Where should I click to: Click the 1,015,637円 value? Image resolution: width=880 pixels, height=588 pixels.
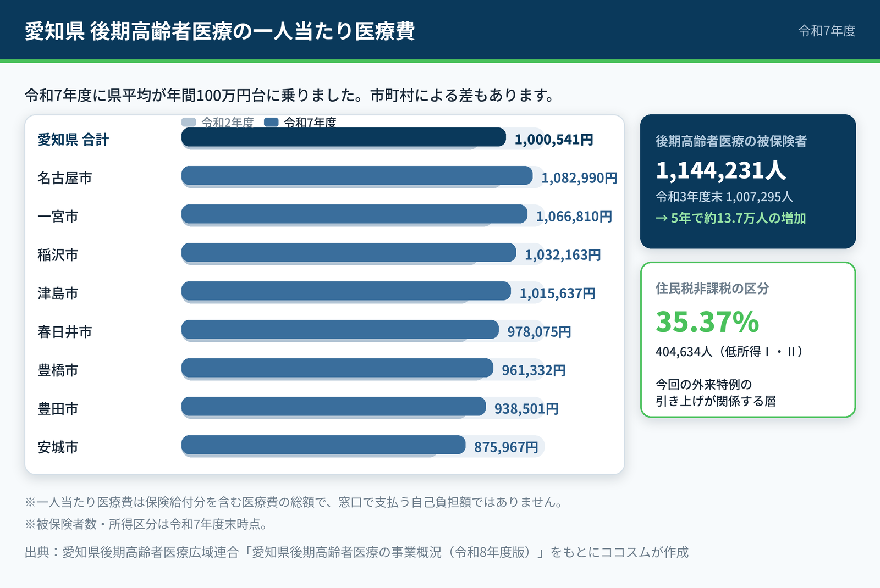558,293
